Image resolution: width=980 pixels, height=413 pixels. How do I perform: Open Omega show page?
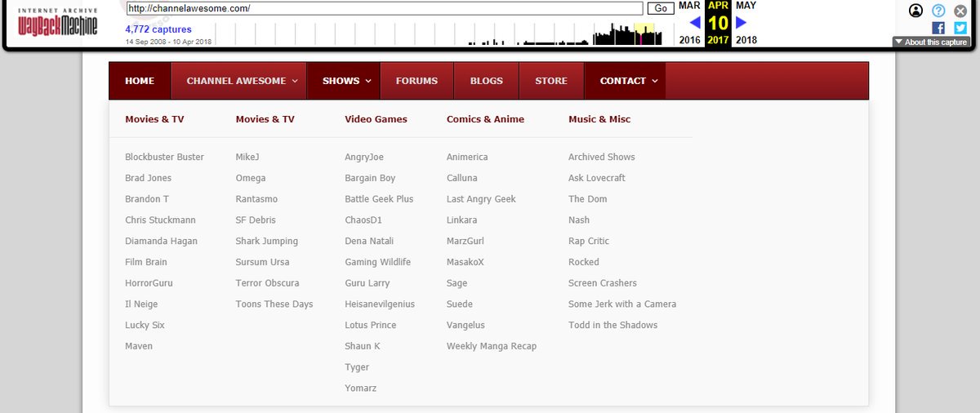point(251,178)
